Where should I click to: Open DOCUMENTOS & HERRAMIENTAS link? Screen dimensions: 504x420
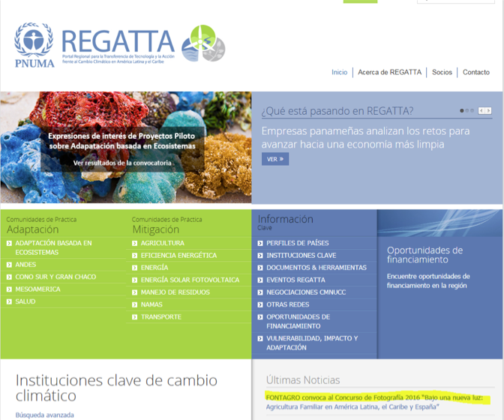pos(316,268)
